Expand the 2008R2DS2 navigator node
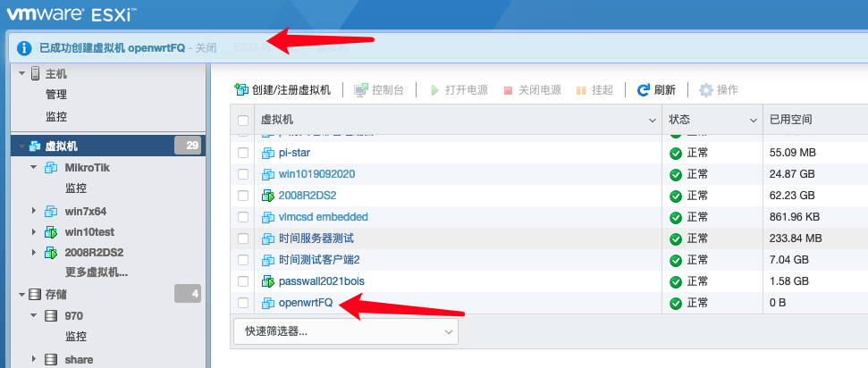Screen dimensions: 868x368 click(x=34, y=253)
